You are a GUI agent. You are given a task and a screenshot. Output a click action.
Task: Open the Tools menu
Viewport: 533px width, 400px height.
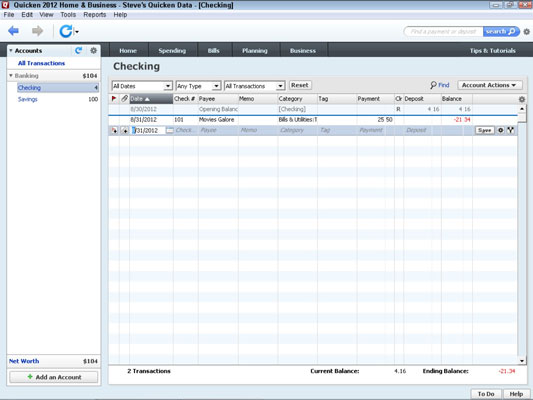coord(68,15)
